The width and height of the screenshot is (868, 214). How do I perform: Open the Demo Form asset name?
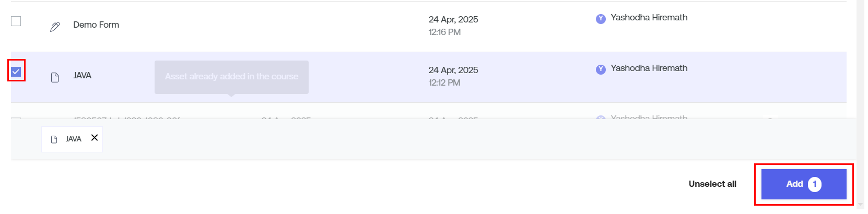pos(96,25)
